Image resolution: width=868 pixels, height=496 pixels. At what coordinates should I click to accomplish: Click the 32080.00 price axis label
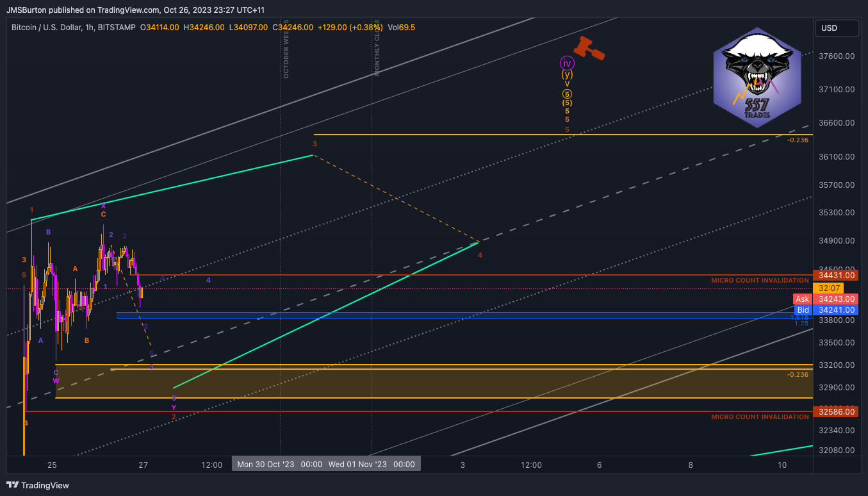click(x=837, y=451)
